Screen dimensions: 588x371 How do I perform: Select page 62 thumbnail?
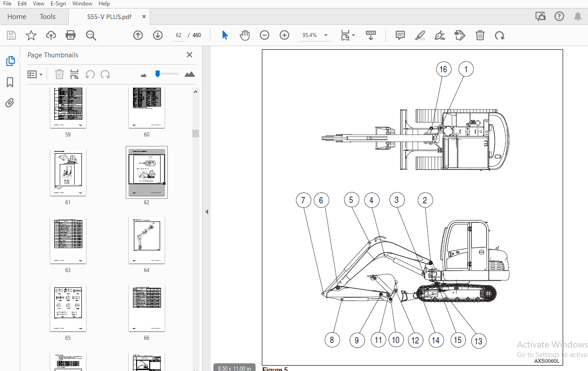147,173
